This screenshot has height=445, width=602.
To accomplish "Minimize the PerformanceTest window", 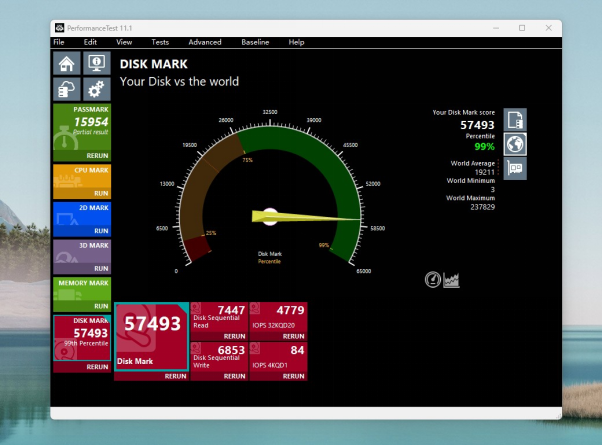I will [496, 28].
